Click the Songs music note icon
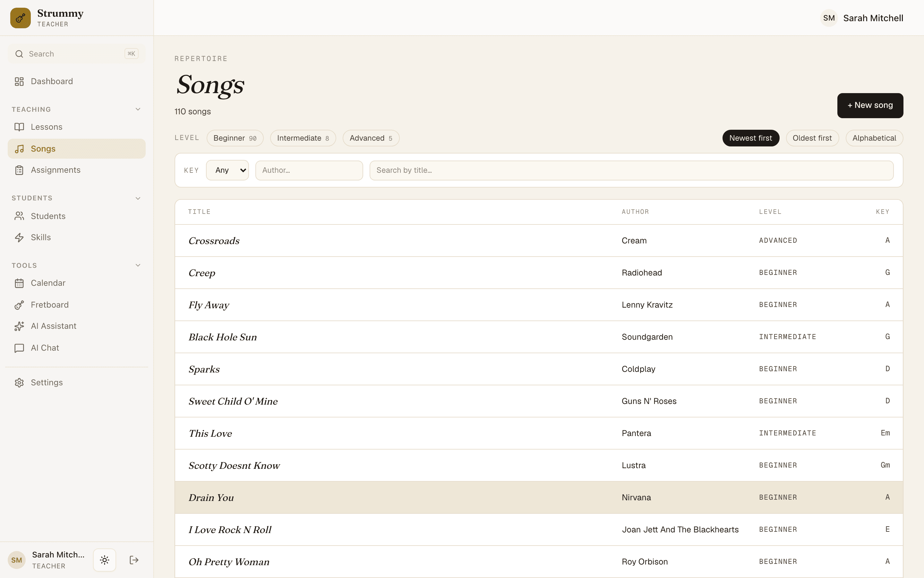This screenshot has width=924, height=578. 19,149
